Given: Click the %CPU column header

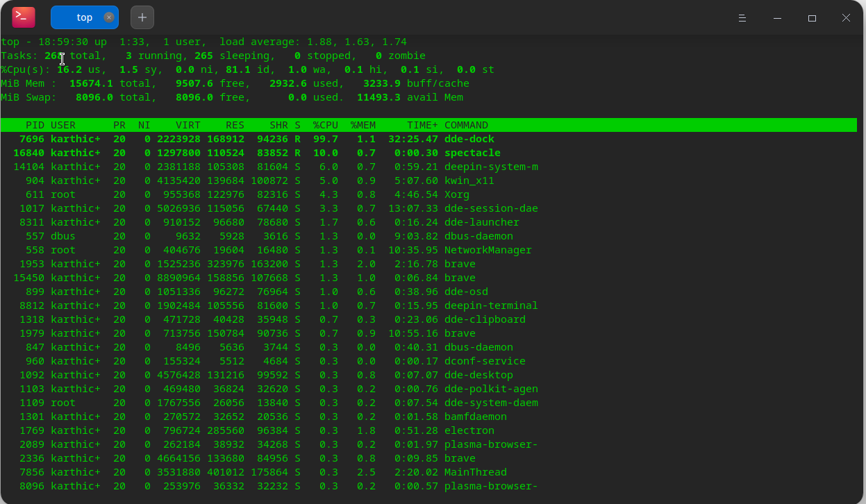Looking at the screenshot, I should tap(324, 125).
